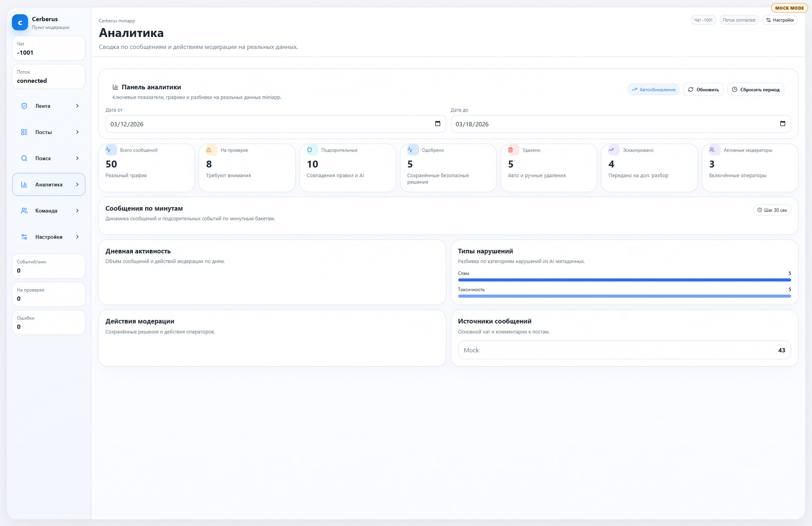This screenshot has height=526, width=812.
Task: Click the Спам violation progress bar
Action: 624,280
